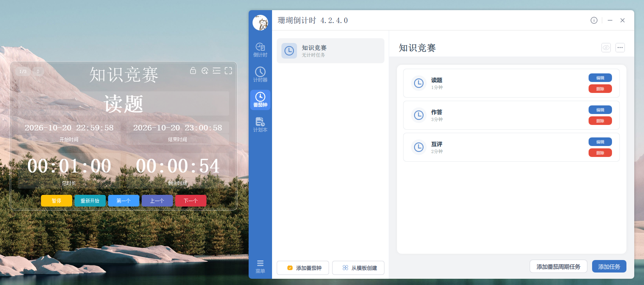
Task: Toggle the lock icon on desktop widget
Action: (193, 71)
